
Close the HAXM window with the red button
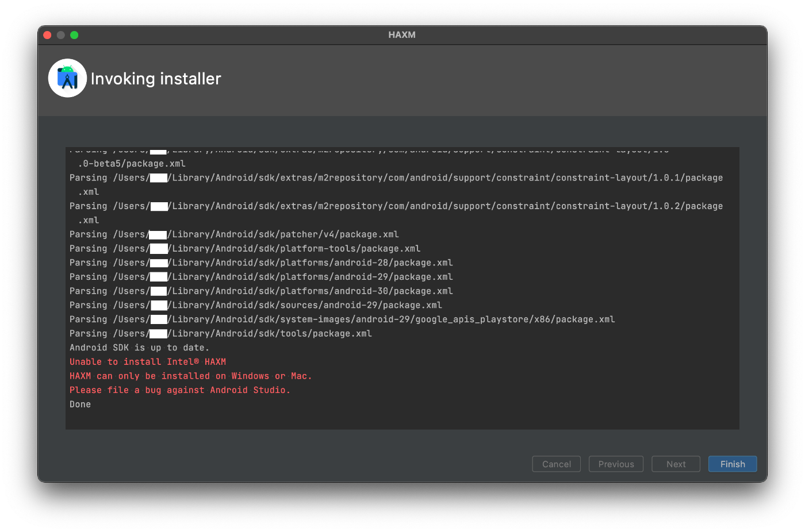47,35
